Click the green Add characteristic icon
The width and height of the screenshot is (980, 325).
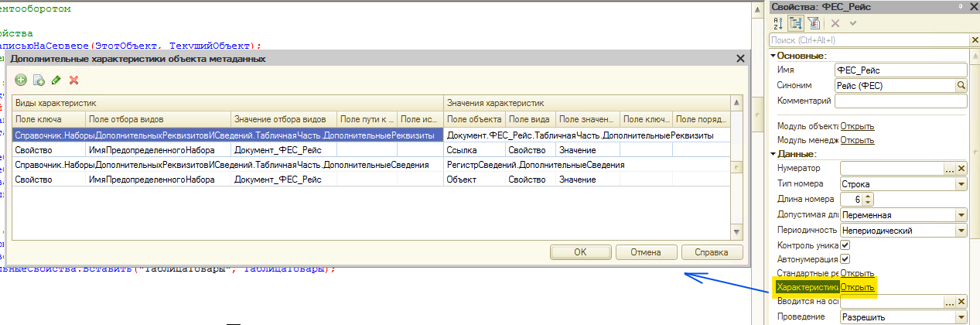[x=20, y=80]
